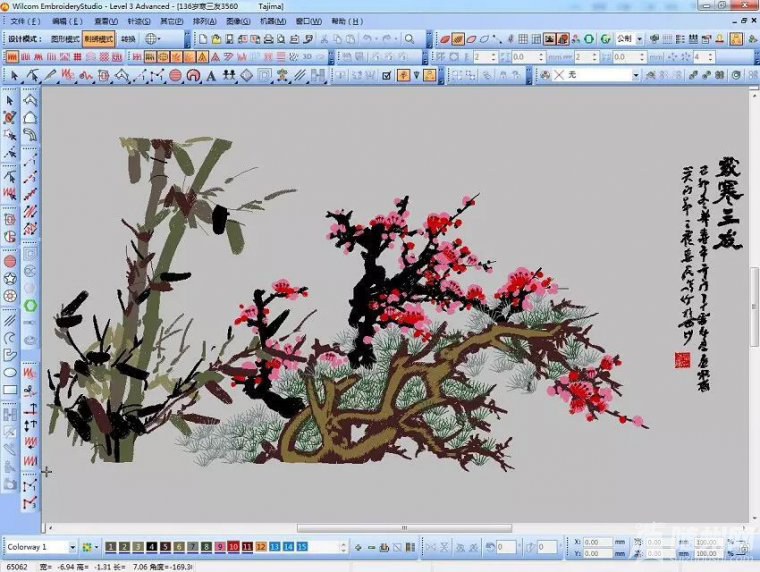Select color swatch 15 blue
This screenshot has height=572, width=760.
point(301,547)
